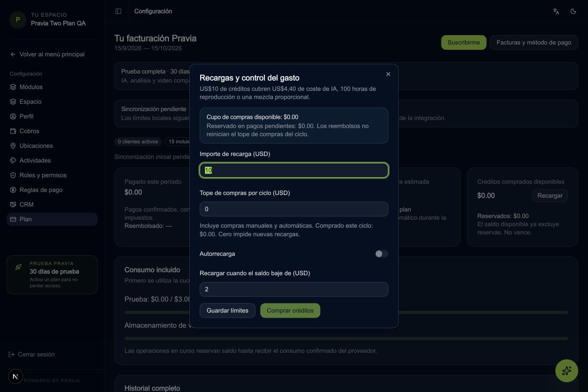Image resolution: width=588 pixels, height=392 pixels.
Task: Click the round N logo badge
Action: pyautogui.click(x=15, y=376)
